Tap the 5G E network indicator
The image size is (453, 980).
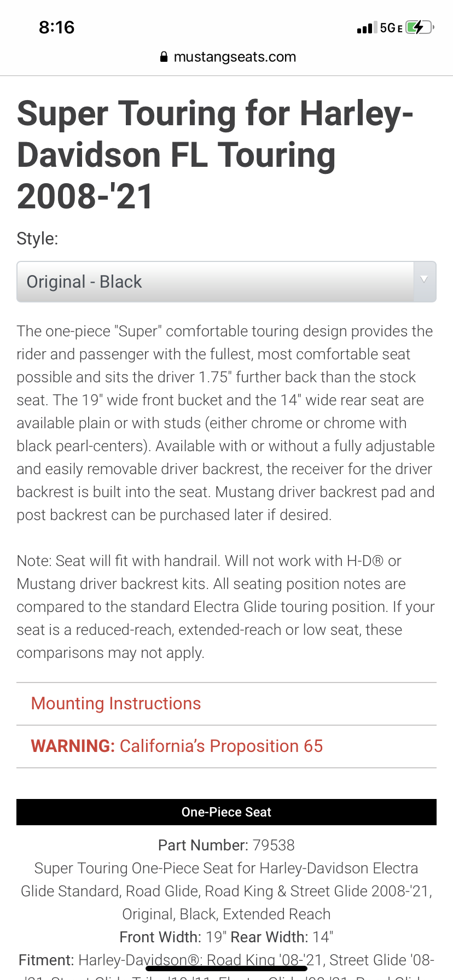click(x=391, y=28)
